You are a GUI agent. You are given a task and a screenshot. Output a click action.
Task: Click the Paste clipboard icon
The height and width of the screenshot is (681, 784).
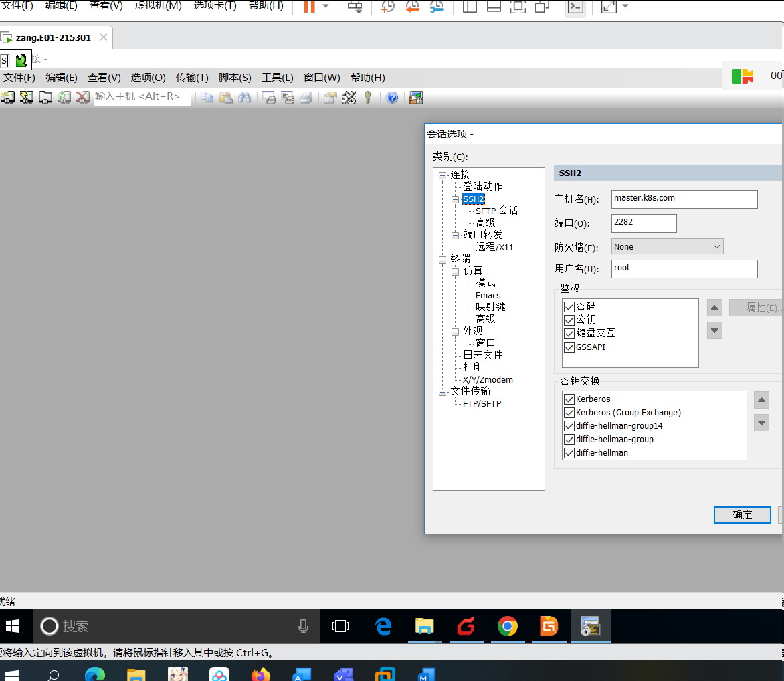click(226, 98)
